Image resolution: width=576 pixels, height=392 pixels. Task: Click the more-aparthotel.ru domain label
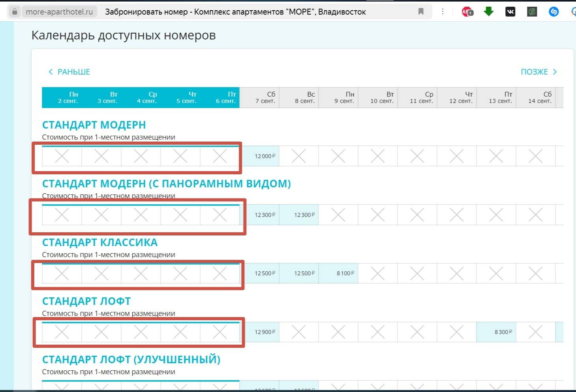click(x=59, y=12)
